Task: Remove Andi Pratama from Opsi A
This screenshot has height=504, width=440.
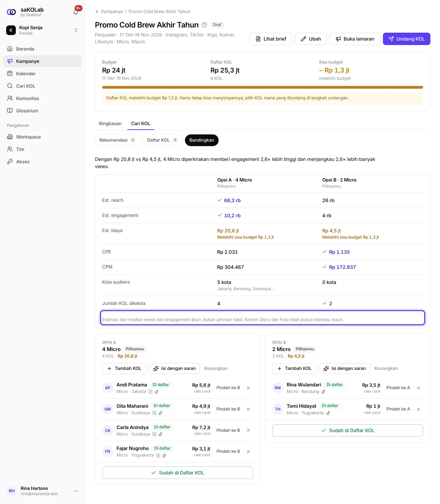Action: click(x=248, y=388)
